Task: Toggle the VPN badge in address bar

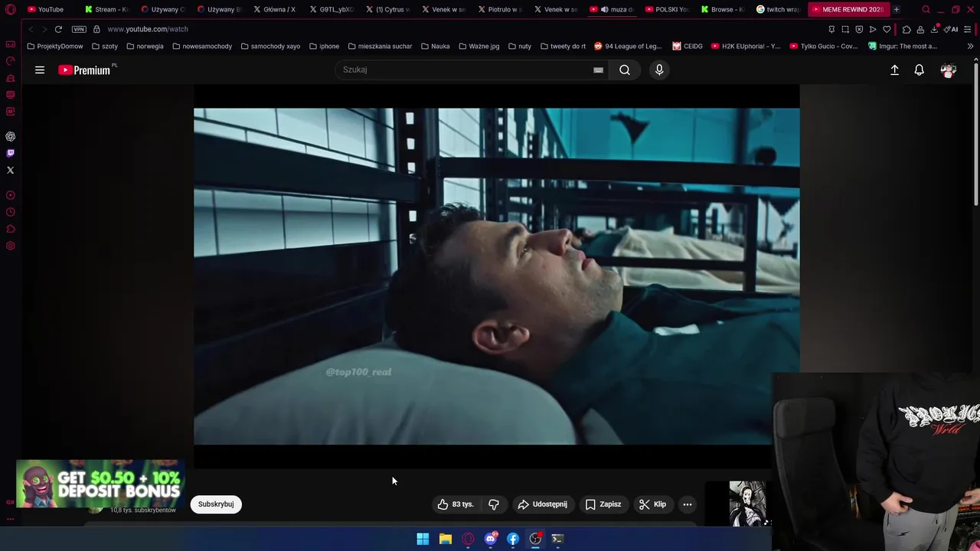Action: coord(79,29)
